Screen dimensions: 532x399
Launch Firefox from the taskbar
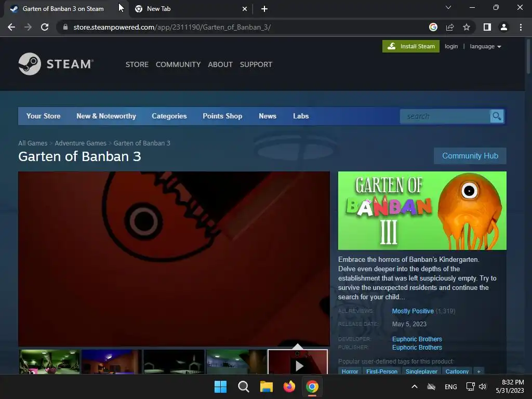click(x=289, y=387)
